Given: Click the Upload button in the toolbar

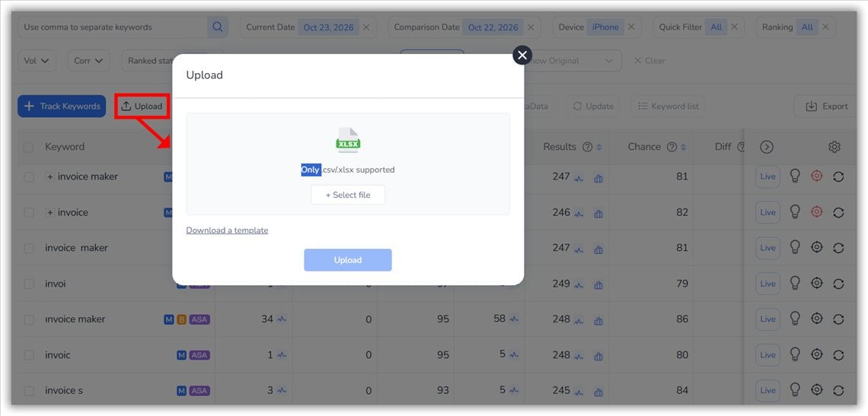Looking at the screenshot, I should coord(142,106).
